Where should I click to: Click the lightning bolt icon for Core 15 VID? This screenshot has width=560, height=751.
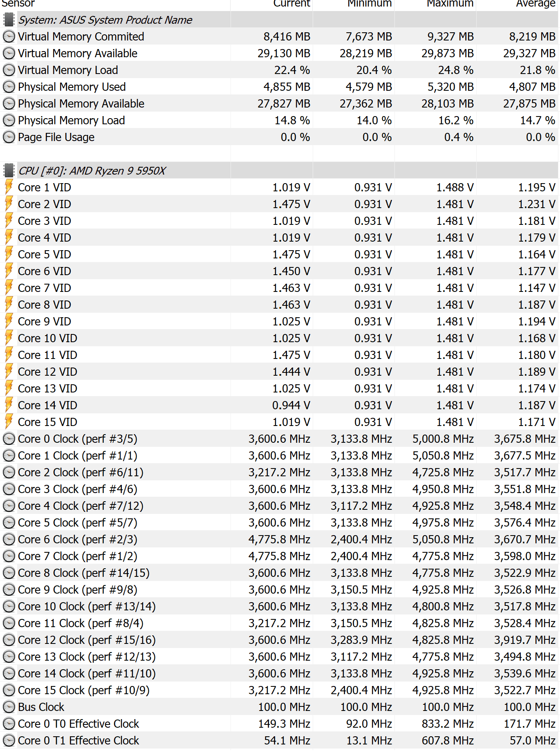9,422
